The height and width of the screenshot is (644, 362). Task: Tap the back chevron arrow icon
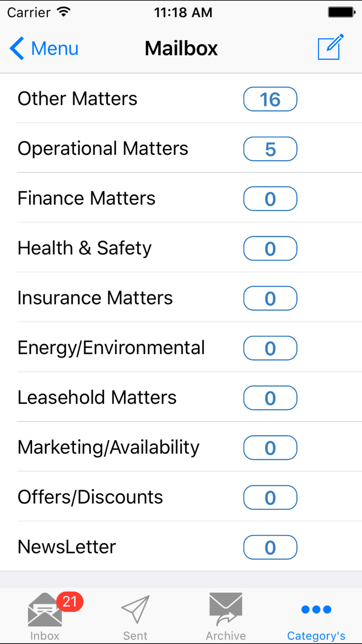17,48
